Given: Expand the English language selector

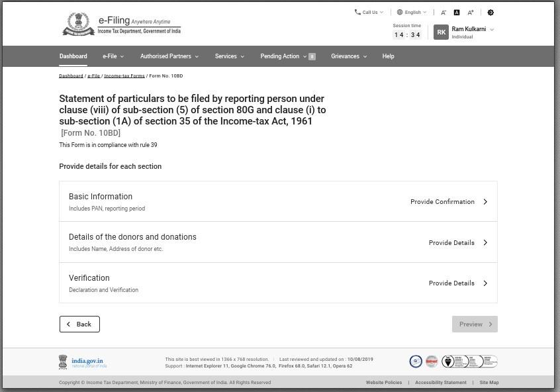Looking at the screenshot, I should [410, 11].
